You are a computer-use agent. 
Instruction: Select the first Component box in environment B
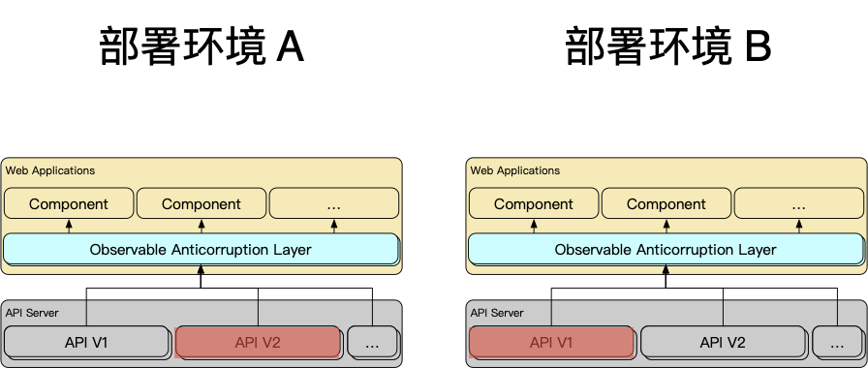534,203
